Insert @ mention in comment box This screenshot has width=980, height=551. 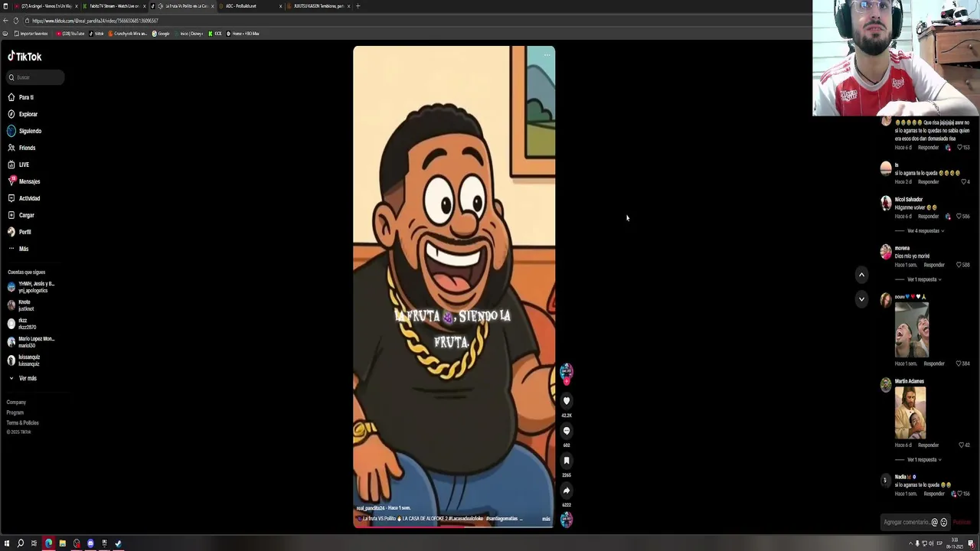934,523
